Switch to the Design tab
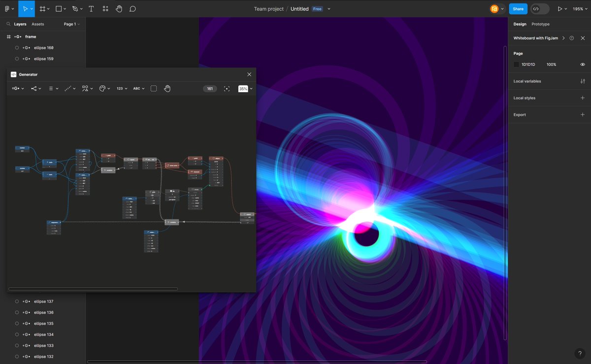This screenshot has width=591, height=364. [x=520, y=24]
